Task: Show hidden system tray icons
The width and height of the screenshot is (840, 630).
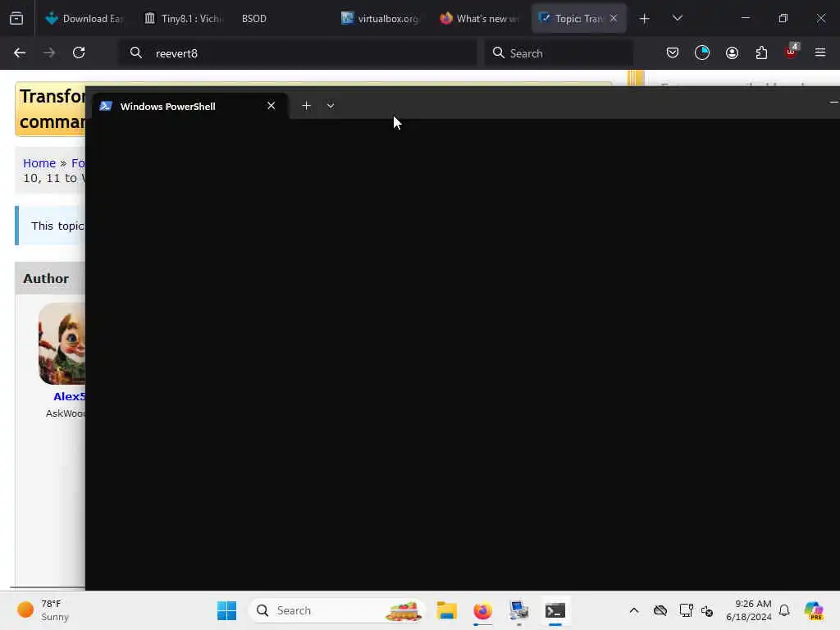Action: point(634,610)
